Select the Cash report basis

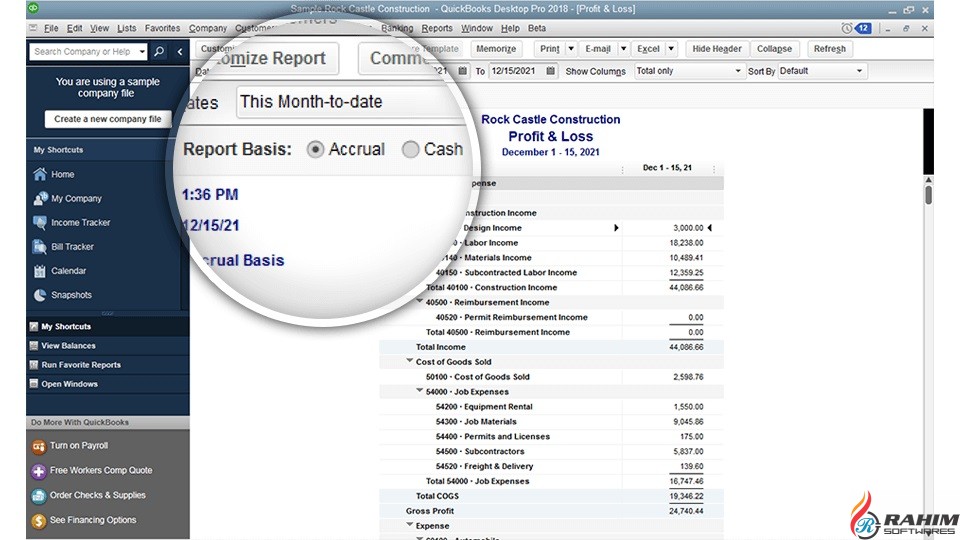point(411,149)
